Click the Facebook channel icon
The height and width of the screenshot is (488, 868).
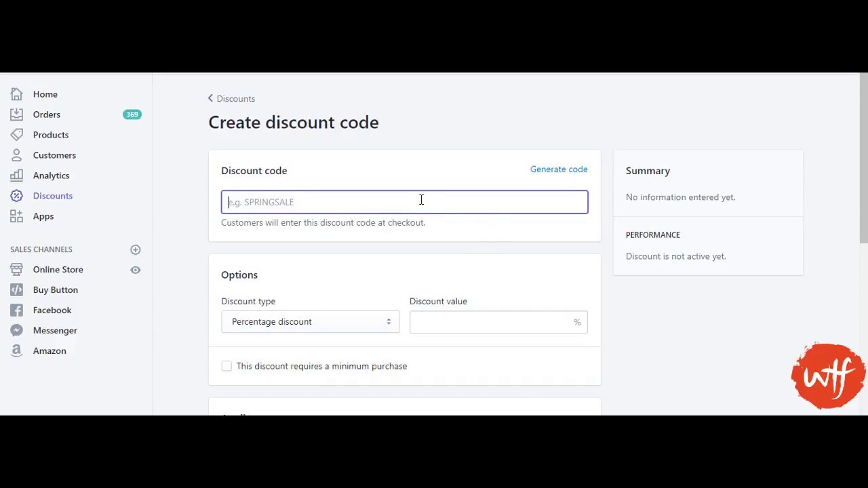click(17, 310)
